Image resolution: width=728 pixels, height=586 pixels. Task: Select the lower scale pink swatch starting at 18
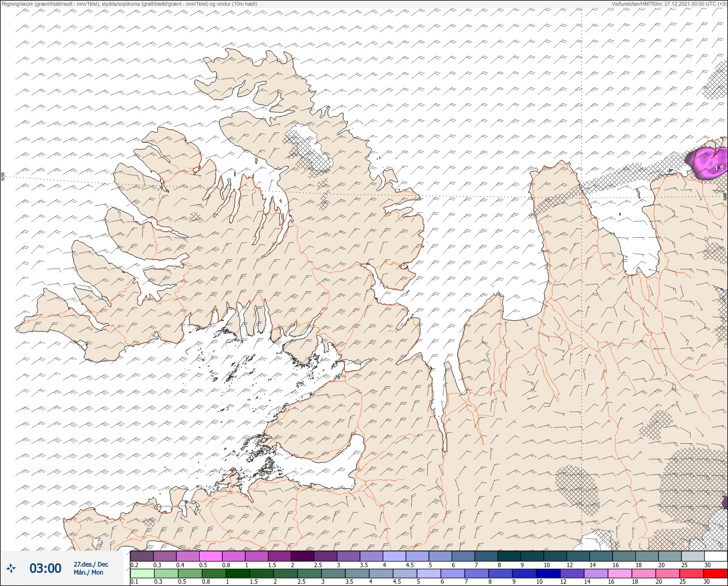point(644,573)
